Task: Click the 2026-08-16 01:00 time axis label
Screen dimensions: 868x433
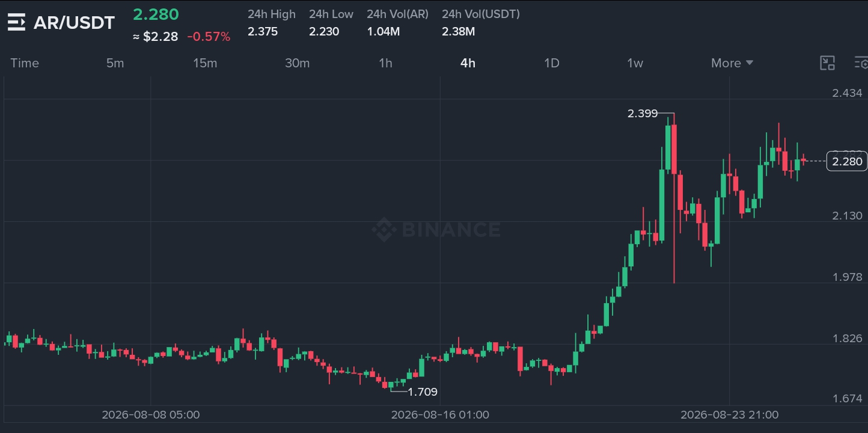Action: coord(440,414)
